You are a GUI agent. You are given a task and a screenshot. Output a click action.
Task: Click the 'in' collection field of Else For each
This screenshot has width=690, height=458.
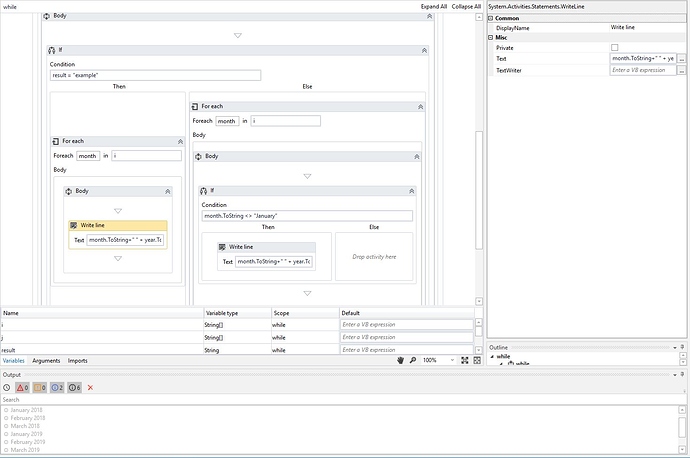[286, 121]
